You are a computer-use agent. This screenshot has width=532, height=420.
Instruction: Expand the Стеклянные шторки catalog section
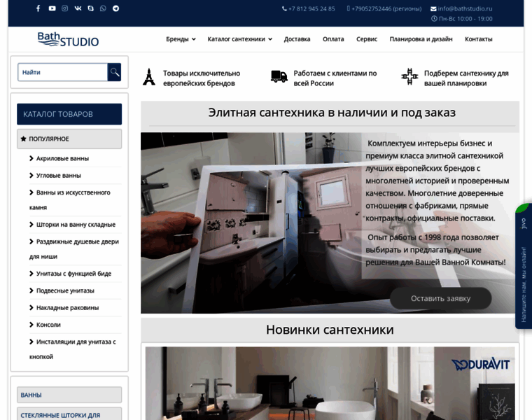69,414
